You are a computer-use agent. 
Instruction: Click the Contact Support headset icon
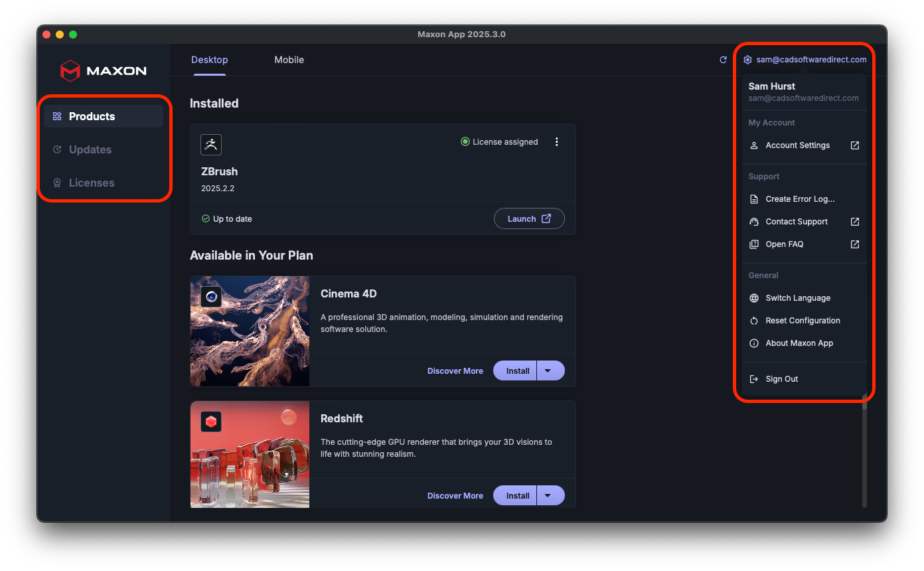pyautogui.click(x=753, y=222)
